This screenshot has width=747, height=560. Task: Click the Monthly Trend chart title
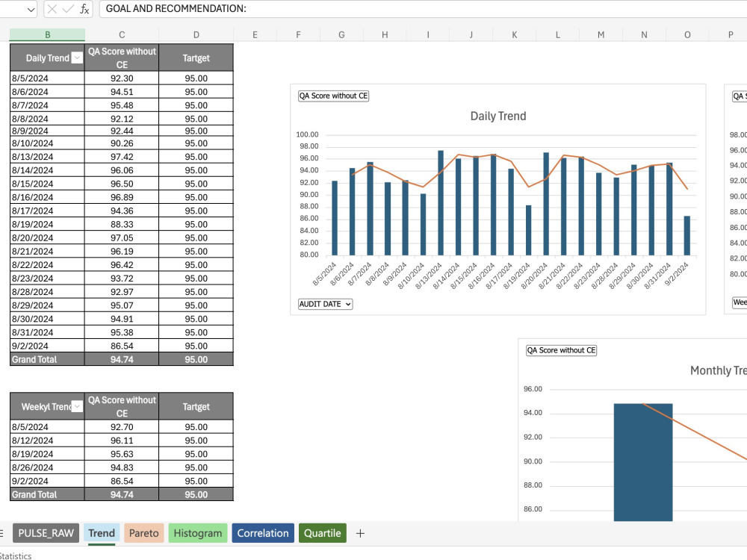click(719, 370)
